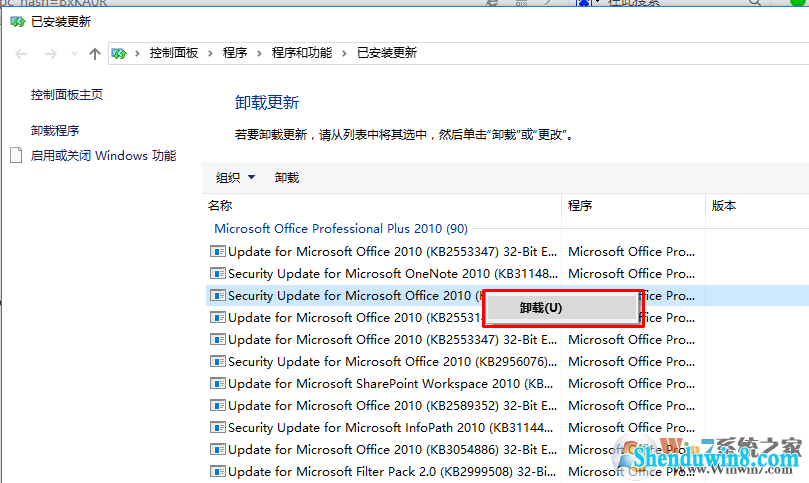Viewport: 809px width, 483px height.
Task: Expand the chevron after 控制面板
Action: pyautogui.click(x=210, y=53)
